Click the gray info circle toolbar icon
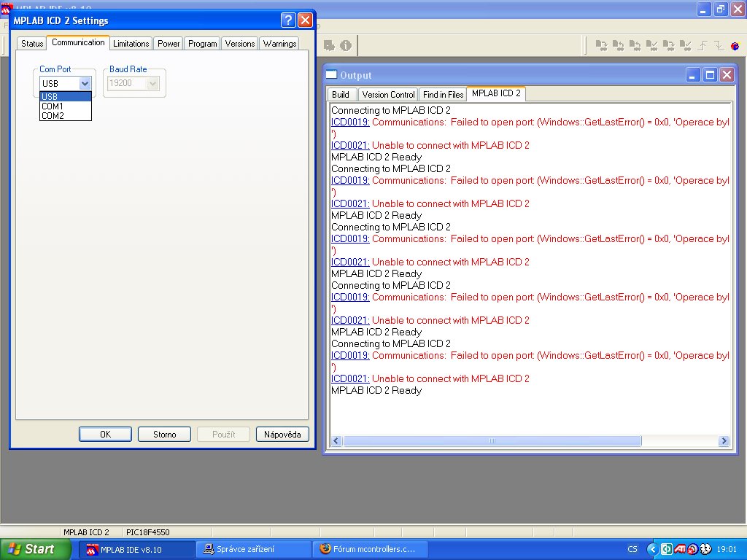 coord(346,45)
